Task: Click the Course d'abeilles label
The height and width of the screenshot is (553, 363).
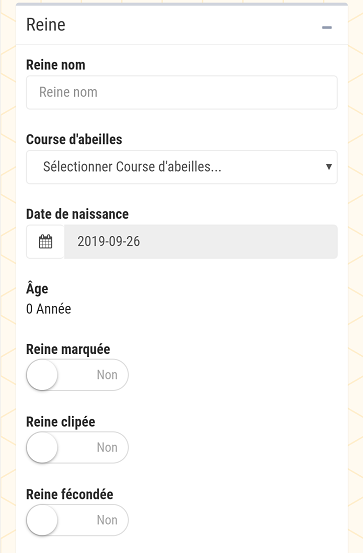Action: (x=74, y=139)
